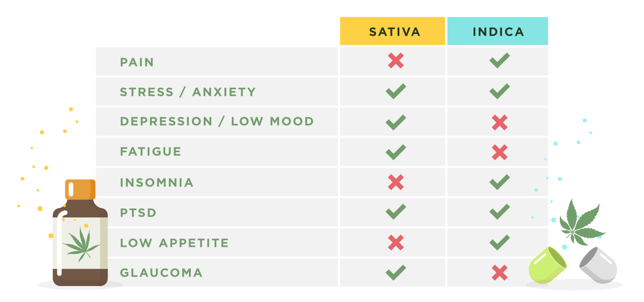Click Sativa red X in Low Appetite row
Screen dimensions: 644x302
[395, 242]
